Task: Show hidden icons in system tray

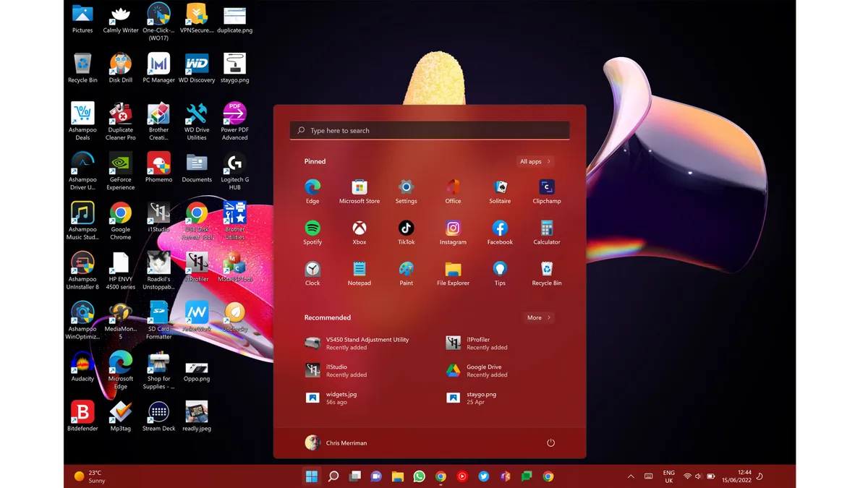Action: click(x=631, y=476)
